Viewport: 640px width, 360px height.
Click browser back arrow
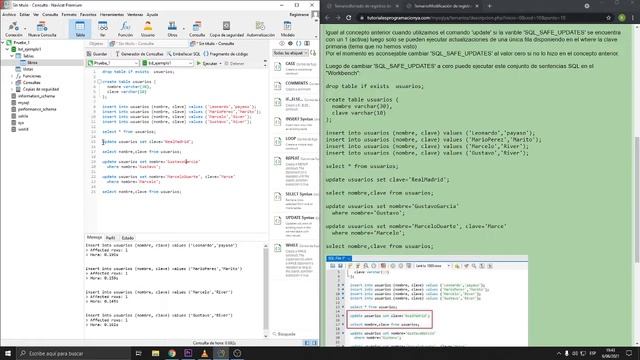point(327,18)
